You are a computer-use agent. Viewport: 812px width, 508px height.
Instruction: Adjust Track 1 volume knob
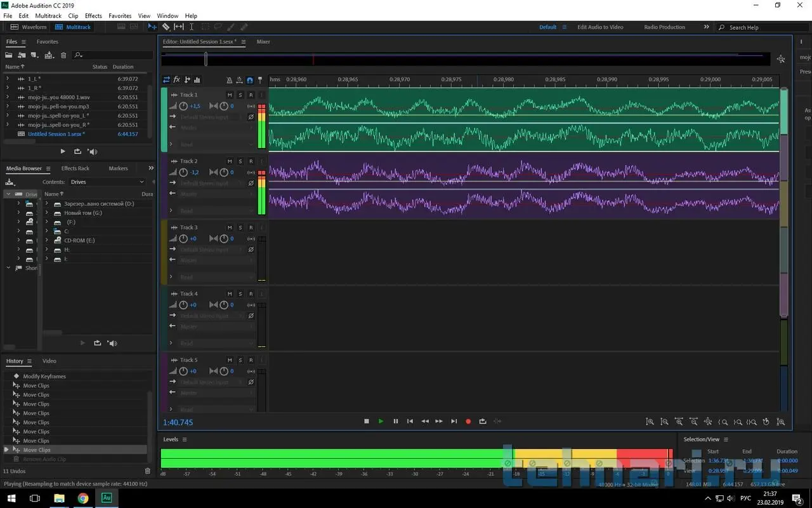tap(183, 106)
